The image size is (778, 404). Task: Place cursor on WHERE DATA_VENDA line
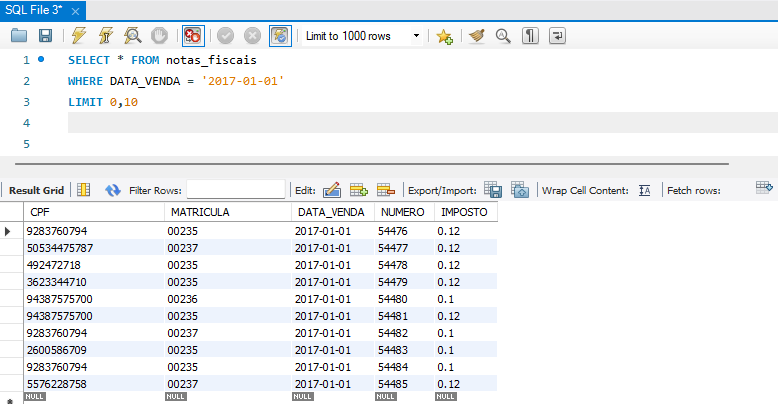pos(176,81)
